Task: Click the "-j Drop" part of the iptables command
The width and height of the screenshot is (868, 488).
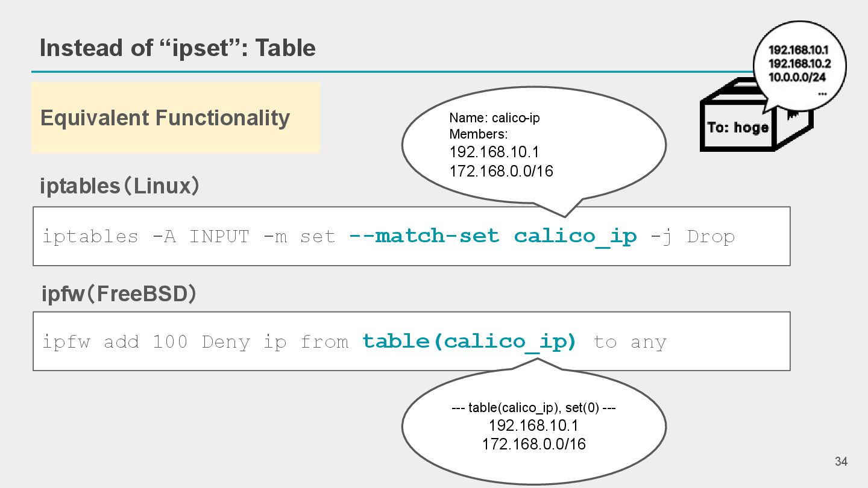Action: [x=693, y=236]
